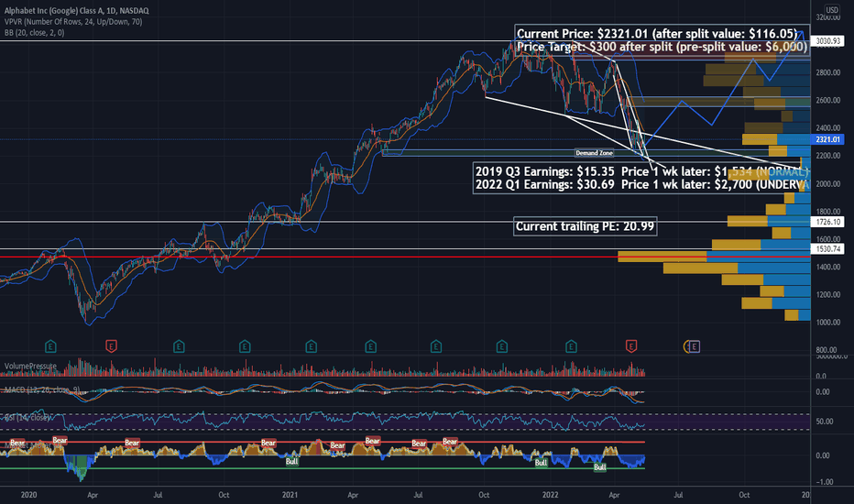Open the USD currency selector
The height and width of the screenshot is (504, 854).
(832, 10)
